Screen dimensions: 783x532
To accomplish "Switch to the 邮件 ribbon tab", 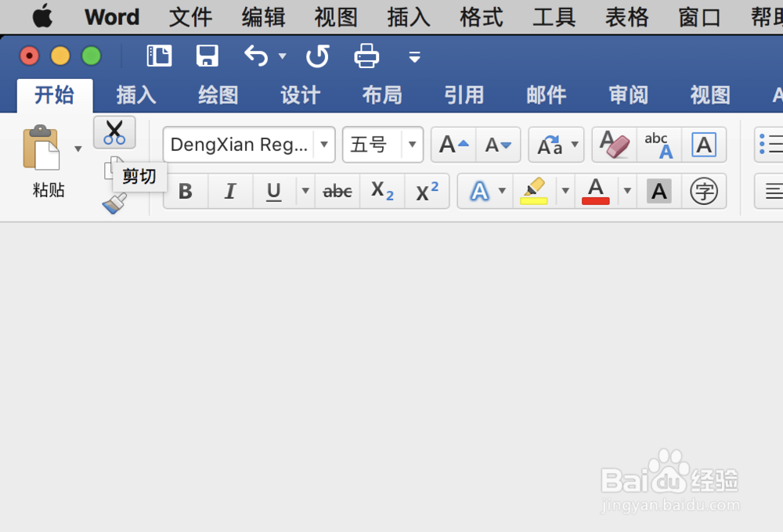I will [x=547, y=95].
